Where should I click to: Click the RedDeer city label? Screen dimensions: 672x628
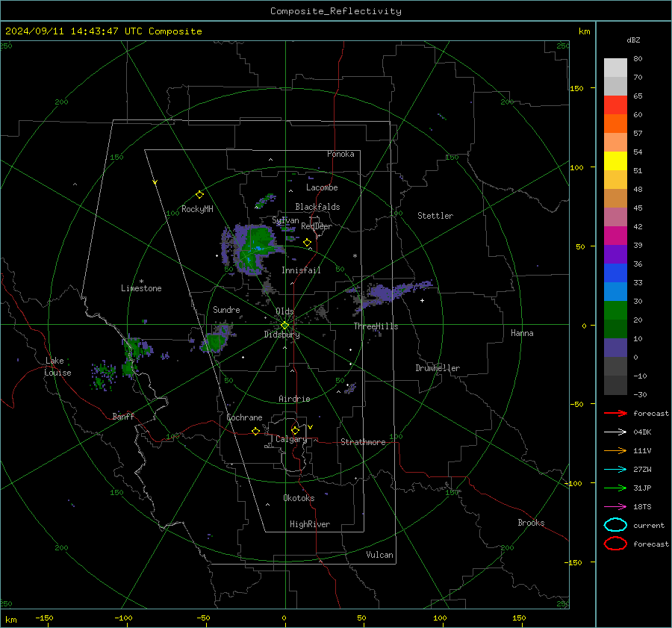pyautogui.click(x=317, y=226)
